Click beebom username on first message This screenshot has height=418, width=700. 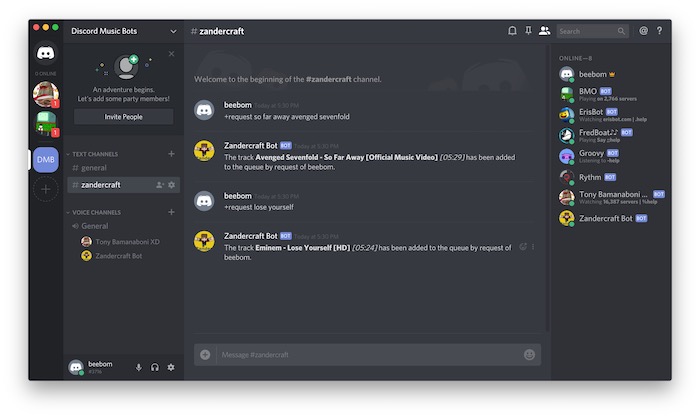pyautogui.click(x=238, y=105)
